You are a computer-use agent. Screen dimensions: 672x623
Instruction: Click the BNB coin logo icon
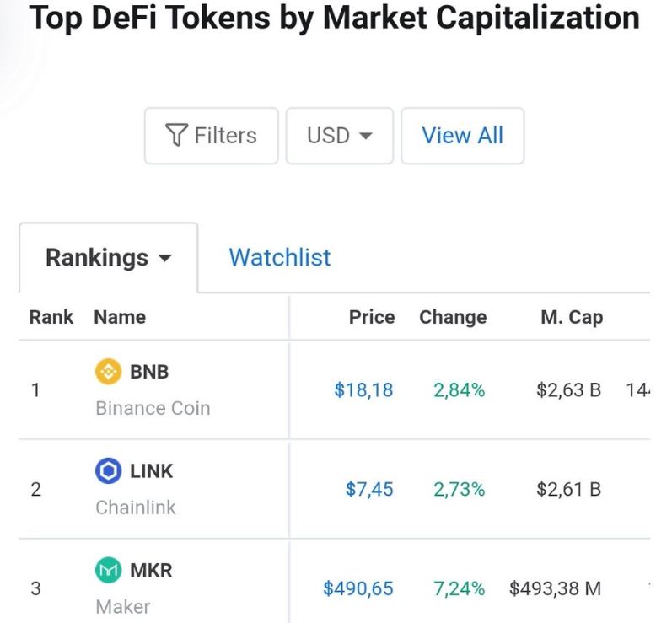click(108, 371)
